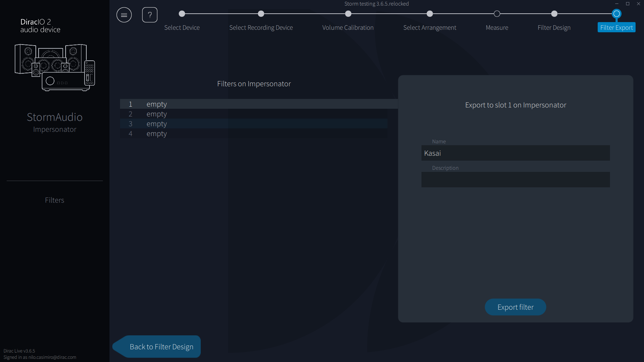The image size is (644, 362).
Task: Focus the Description text field
Action: pyautogui.click(x=515, y=180)
